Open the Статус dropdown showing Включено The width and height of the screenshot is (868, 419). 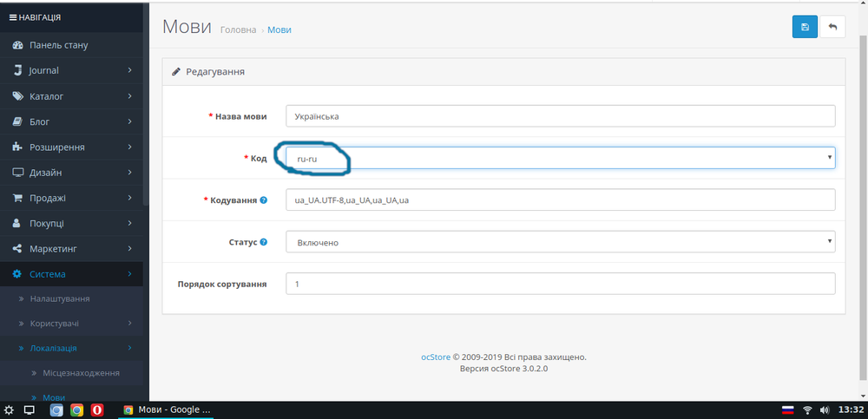click(560, 242)
